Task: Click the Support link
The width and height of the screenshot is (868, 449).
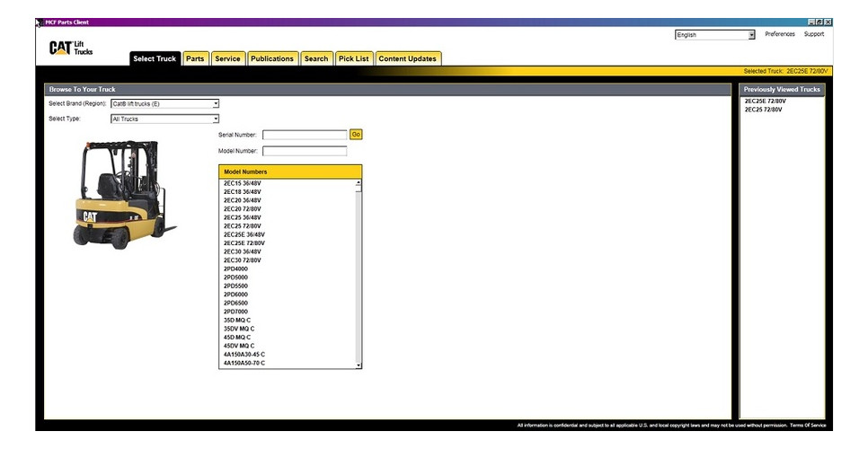Action: [x=814, y=34]
